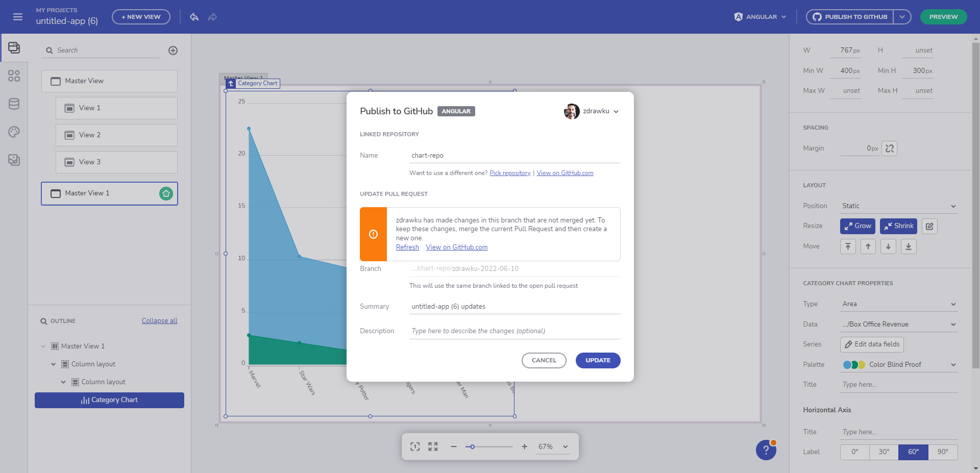This screenshot has height=473, width=980.
Task: Click the add view plus icon
Action: [173, 51]
